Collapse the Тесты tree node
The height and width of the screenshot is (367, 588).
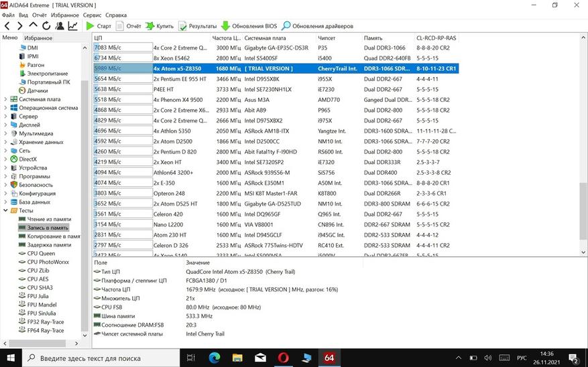click(x=5, y=210)
